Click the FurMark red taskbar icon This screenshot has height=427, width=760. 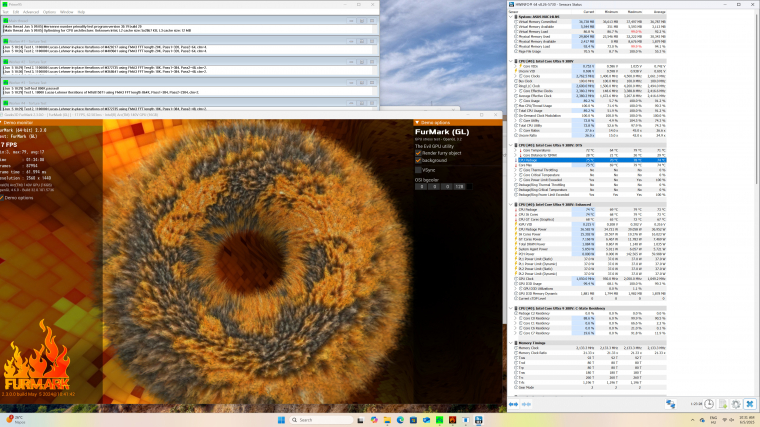click(452, 420)
